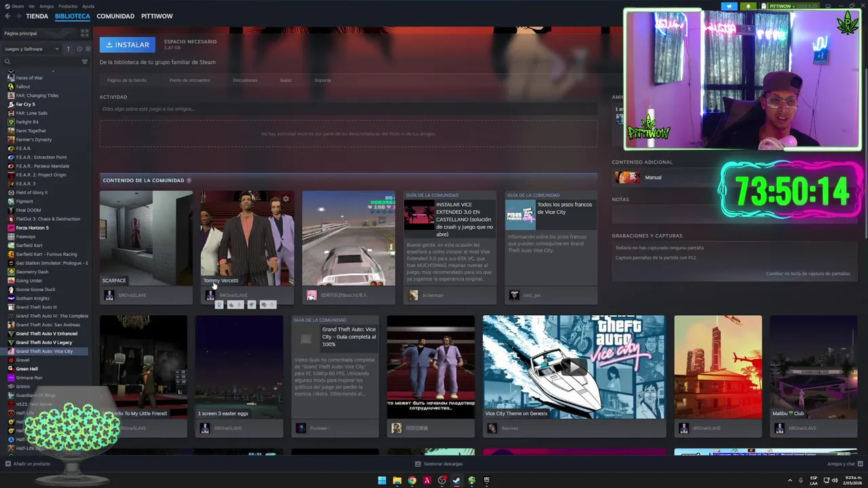Image resolution: width=868 pixels, height=488 pixels.
Task: Open Epic Games Launcher from taskbar
Action: (x=486, y=481)
